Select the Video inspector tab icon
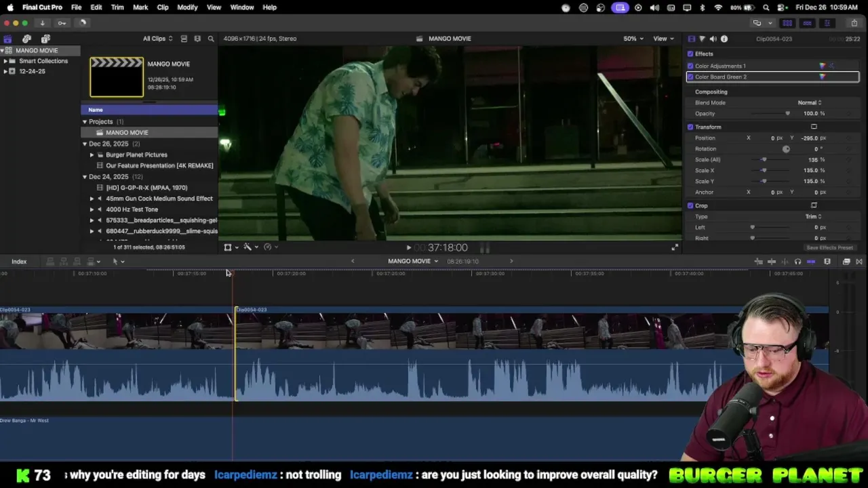 pos(691,39)
